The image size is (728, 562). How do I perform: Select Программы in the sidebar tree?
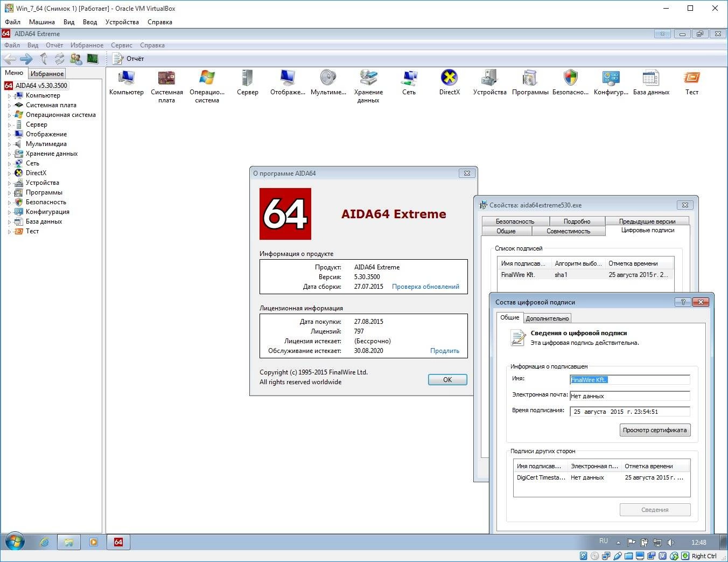coord(44,192)
